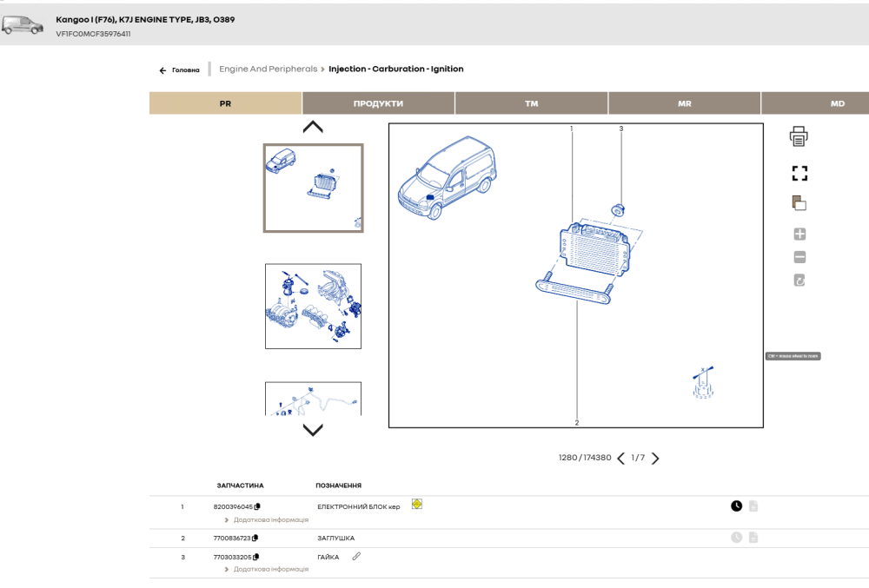Screen dimensions: 869x588
Task: Zoom in using the plus icon
Action: [799, 234]
